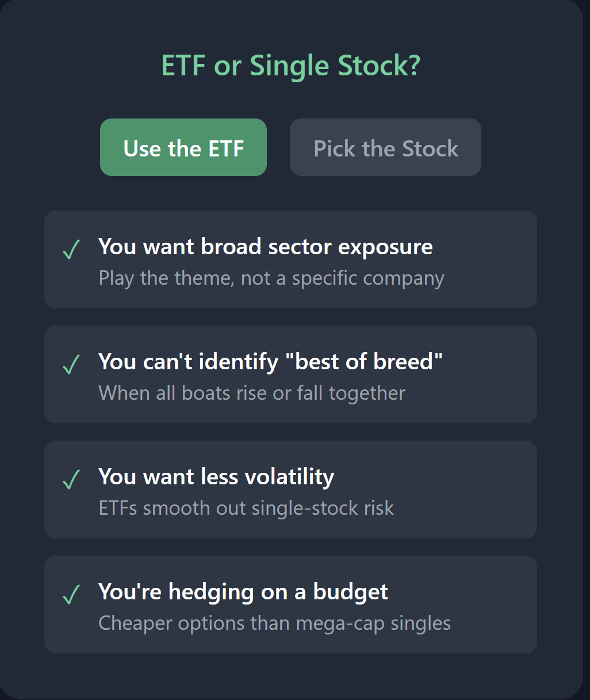
Task: Select the hedging on a budget card
Action: tap(290, 605)
